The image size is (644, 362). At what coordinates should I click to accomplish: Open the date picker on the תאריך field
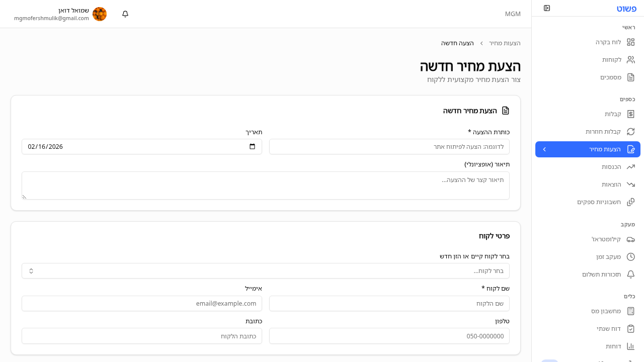pyautogui.click(x=253, y=146)
